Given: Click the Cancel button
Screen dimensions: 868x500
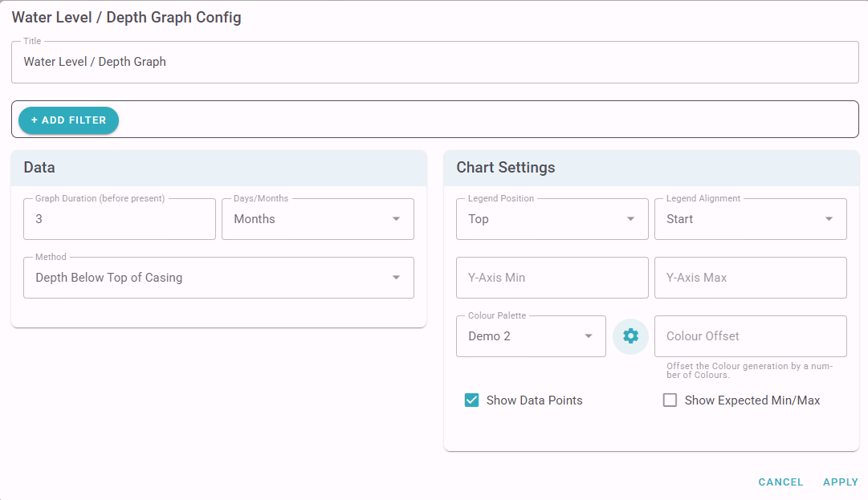Looking at the screenshot, I should tap(780, 482).
